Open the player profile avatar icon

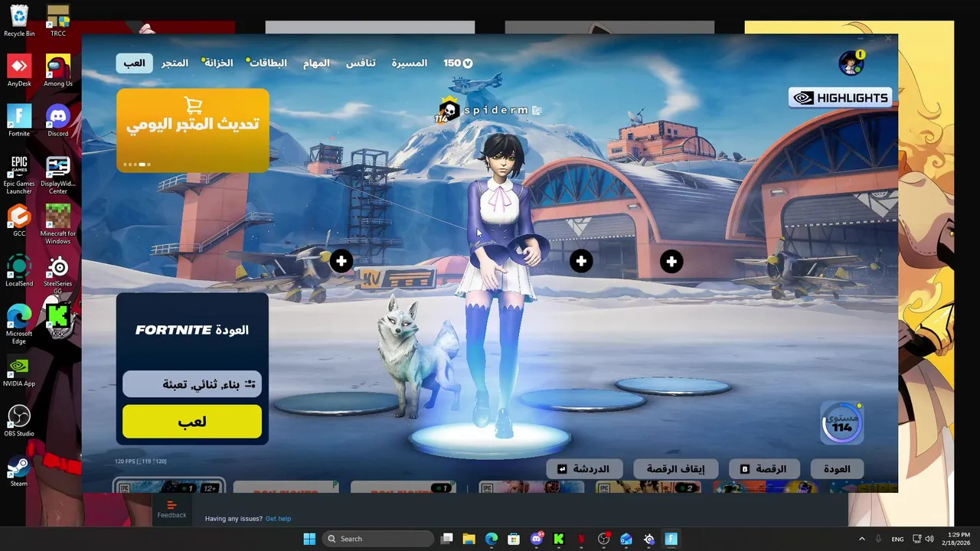pyautogui.click(x=851, y=63)
